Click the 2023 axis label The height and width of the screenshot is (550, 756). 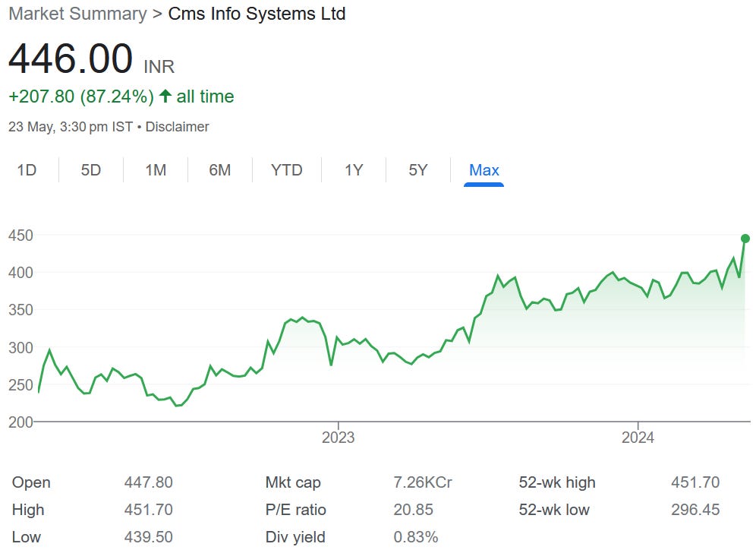click(x=338, y=438)
